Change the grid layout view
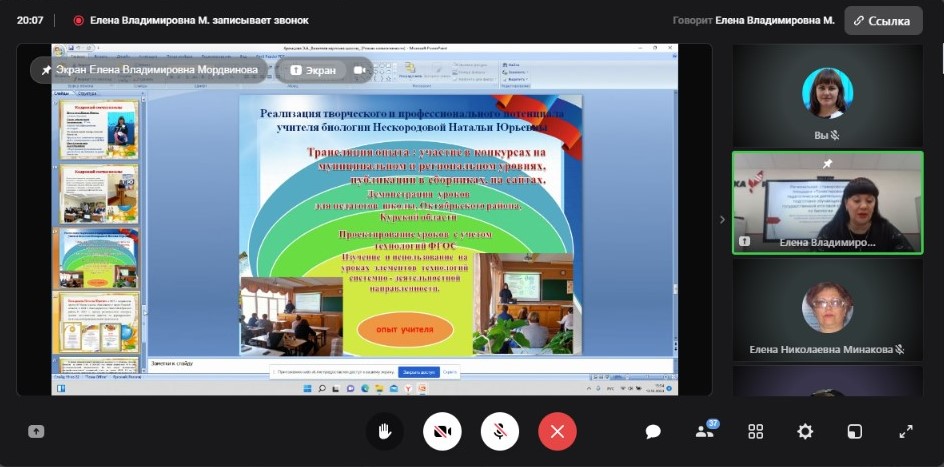The width and height of the screenshot is (944, 467). 756,431
